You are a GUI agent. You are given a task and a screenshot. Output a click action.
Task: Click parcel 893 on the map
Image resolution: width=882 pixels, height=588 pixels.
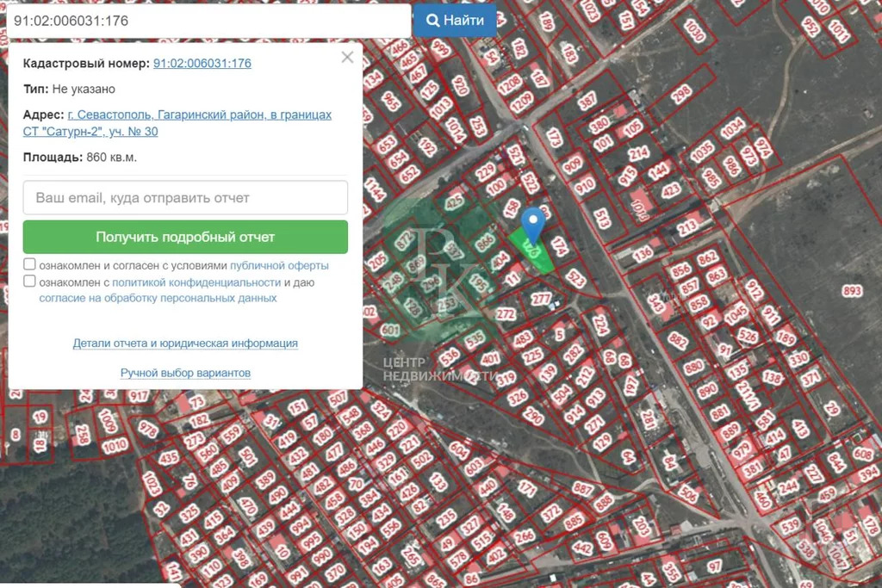[x=852, y=291]
